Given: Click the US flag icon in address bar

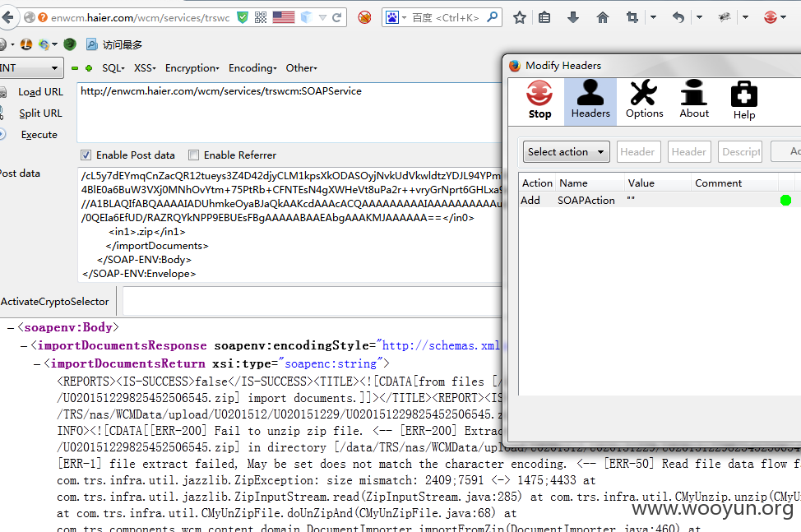Looking at the screenshot, I should coord(284,18).
